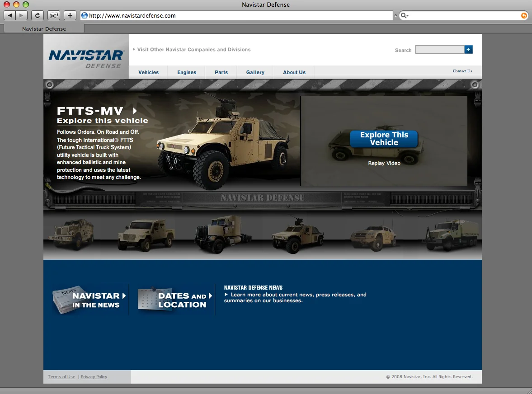Open the Privacy Policy link

[94, 377]
